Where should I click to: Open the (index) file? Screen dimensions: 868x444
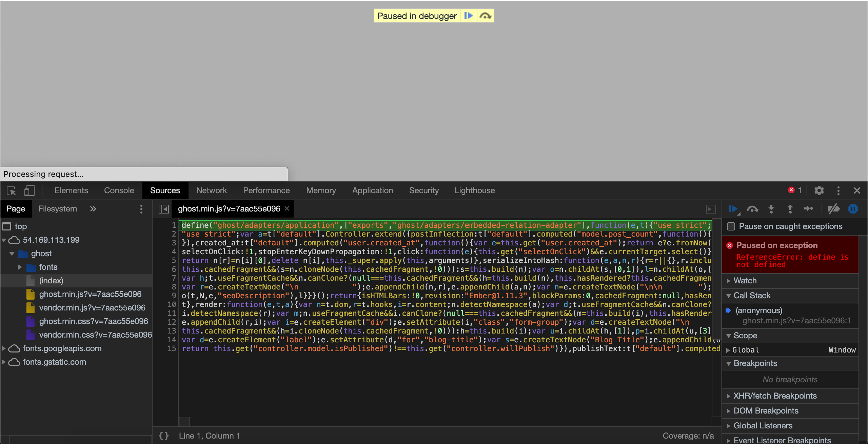(51, 281)
